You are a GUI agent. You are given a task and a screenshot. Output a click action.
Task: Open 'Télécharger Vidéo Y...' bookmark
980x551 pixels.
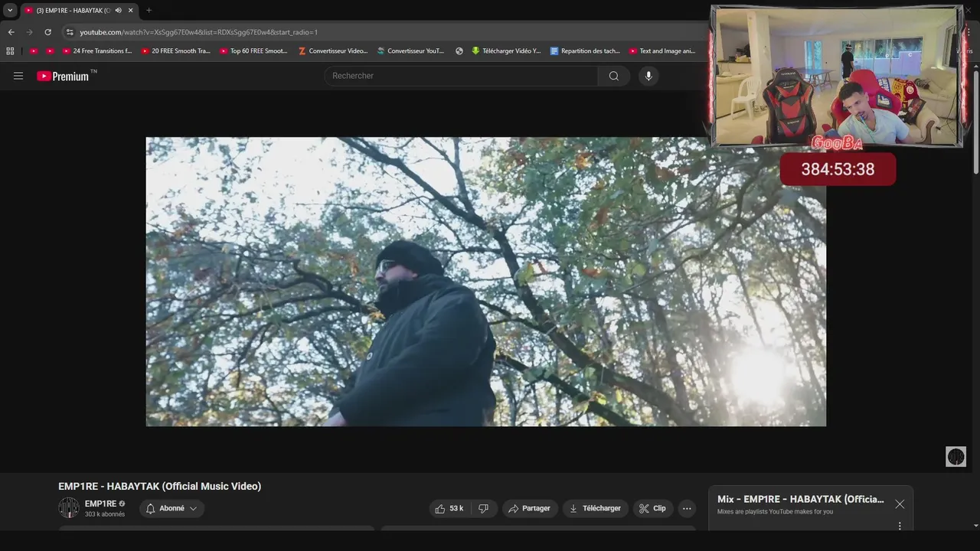click(x=506, y=51)
